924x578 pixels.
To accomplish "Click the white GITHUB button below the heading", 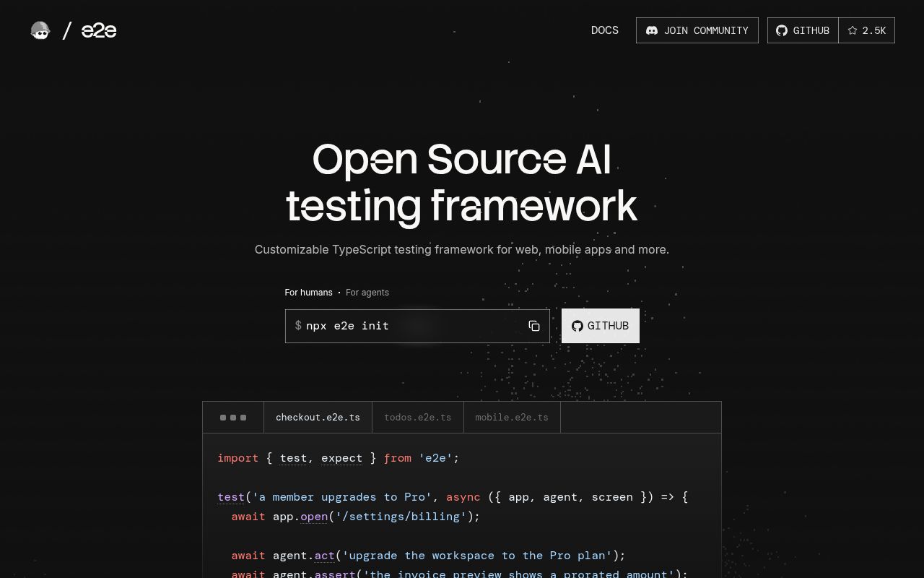I will tap(601, 326).
